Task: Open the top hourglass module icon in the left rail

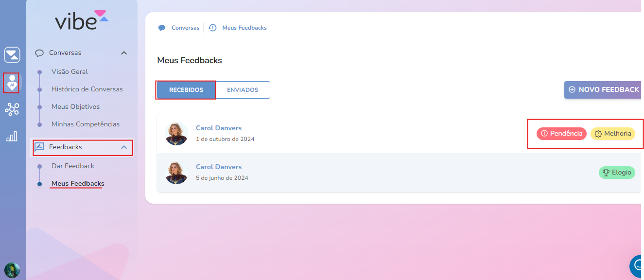Action: click(12, 55)
